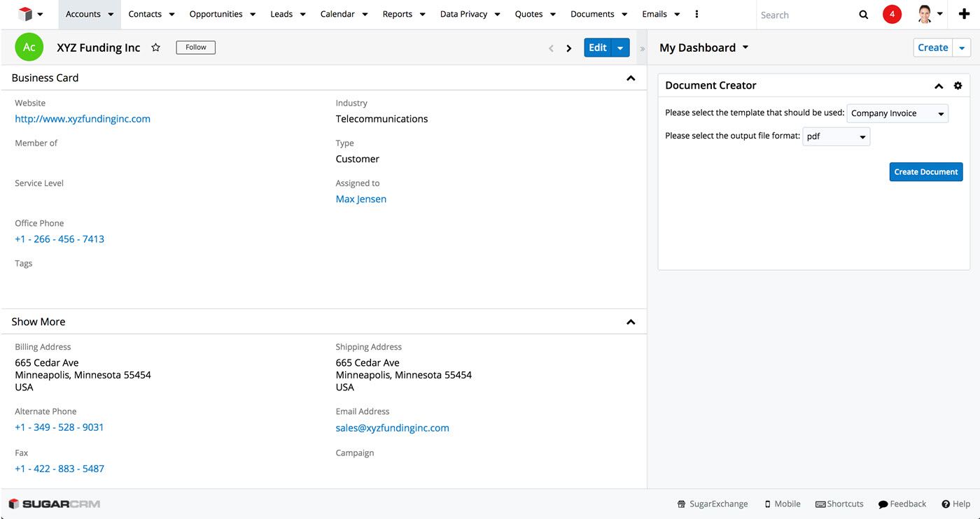Click office phone +1 - 266 - 456 - 7413
The image size is (980, 519).
[59, 239]
